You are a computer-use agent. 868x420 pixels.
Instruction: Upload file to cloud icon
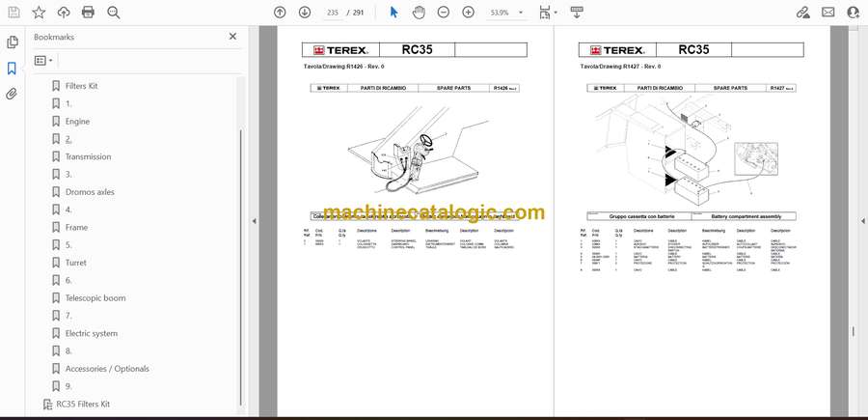64,13
